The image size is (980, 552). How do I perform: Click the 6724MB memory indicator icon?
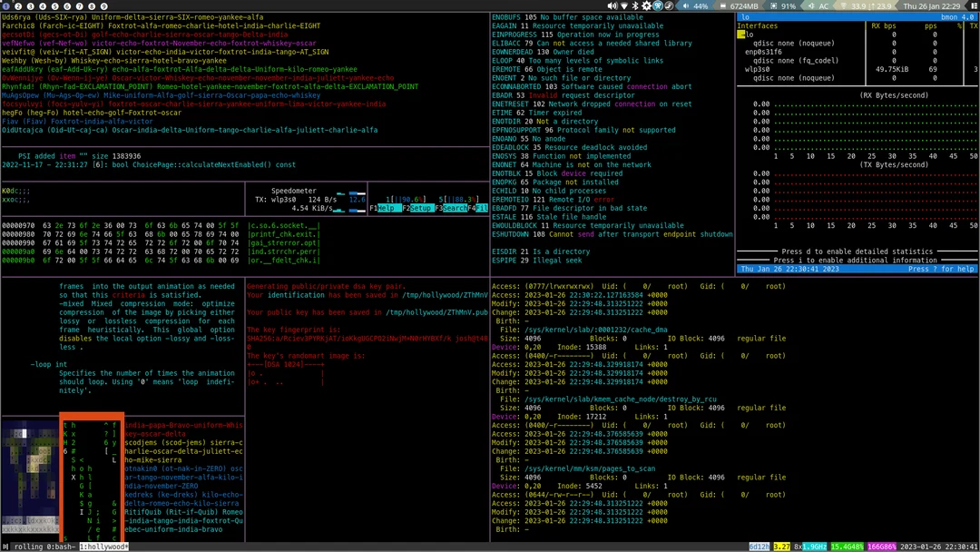[x=723, y=5]
